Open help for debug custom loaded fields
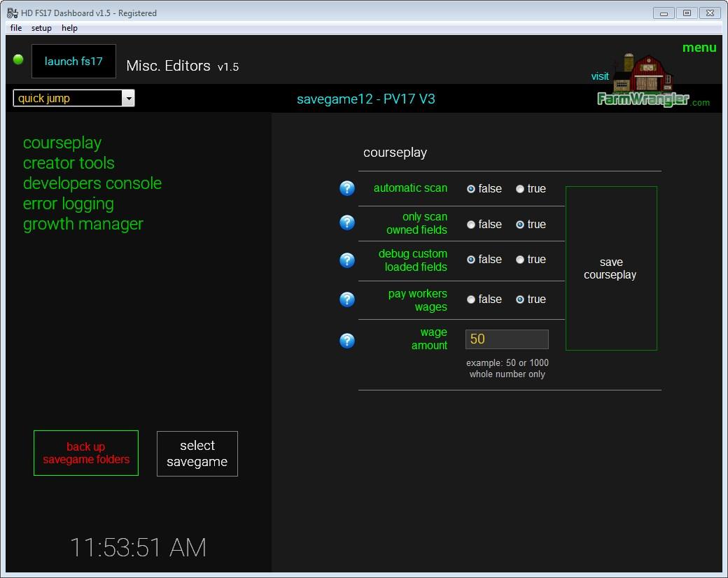 [347, 260]
